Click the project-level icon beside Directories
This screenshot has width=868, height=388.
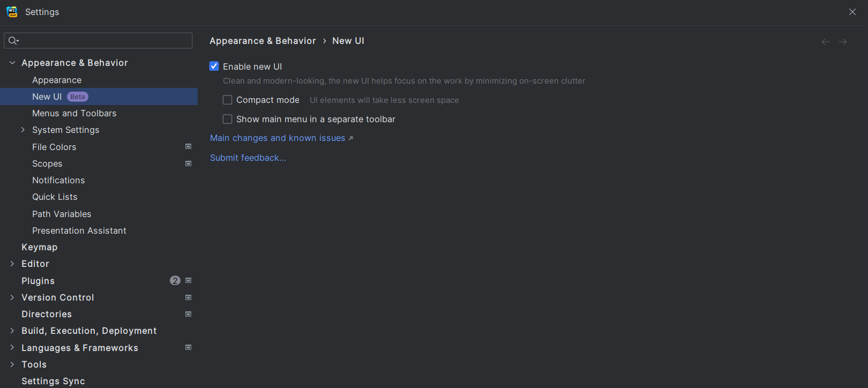tap(188, 314)
